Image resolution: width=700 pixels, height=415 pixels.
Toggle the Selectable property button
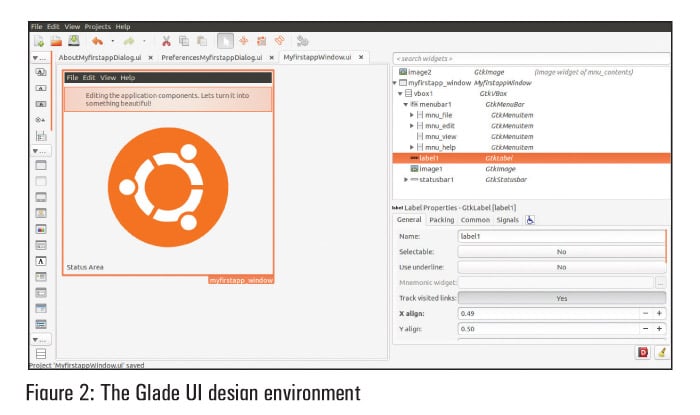click(x=560, y=252)
